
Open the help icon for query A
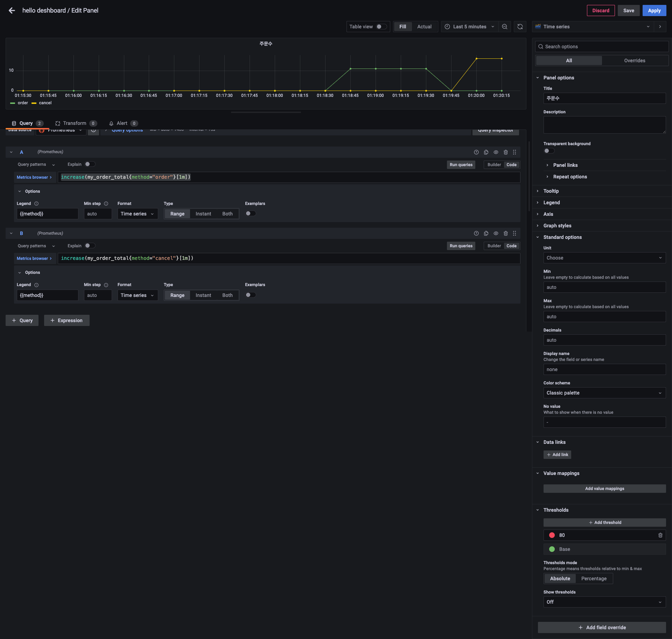476,152
